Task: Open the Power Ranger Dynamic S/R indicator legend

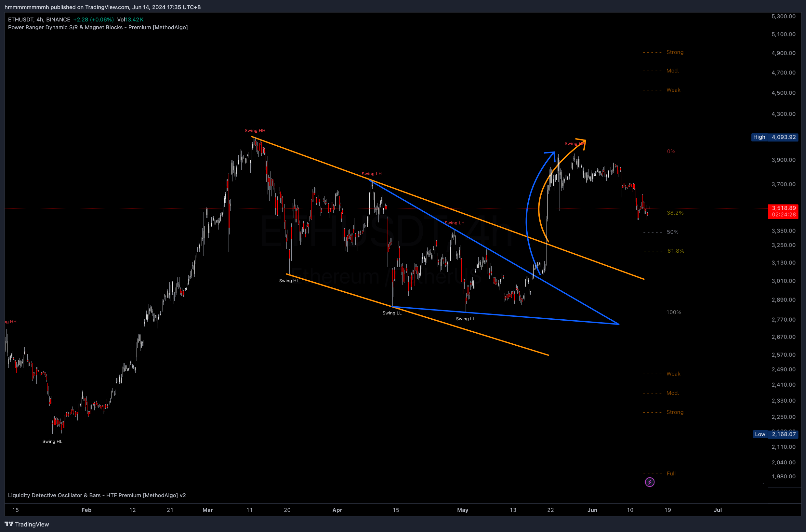Action: click(98, 27)
